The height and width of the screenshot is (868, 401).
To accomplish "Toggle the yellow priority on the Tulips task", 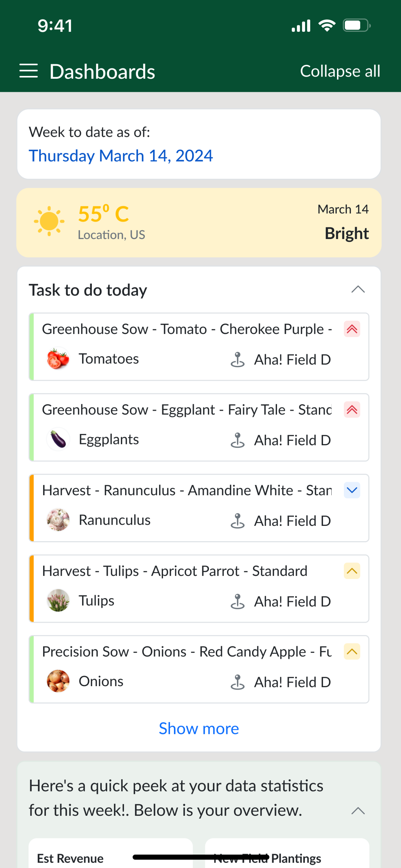I will (x=352, y=571).
